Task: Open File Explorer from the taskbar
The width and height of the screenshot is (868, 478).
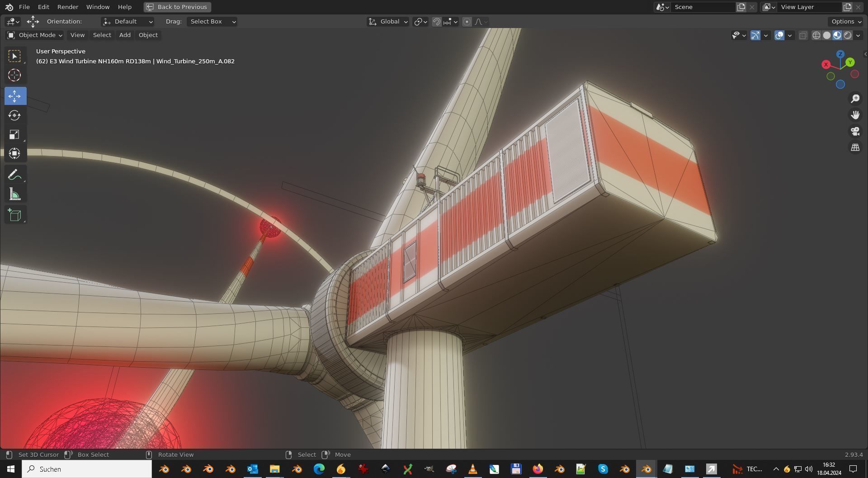Action: (x=274, y=469)
